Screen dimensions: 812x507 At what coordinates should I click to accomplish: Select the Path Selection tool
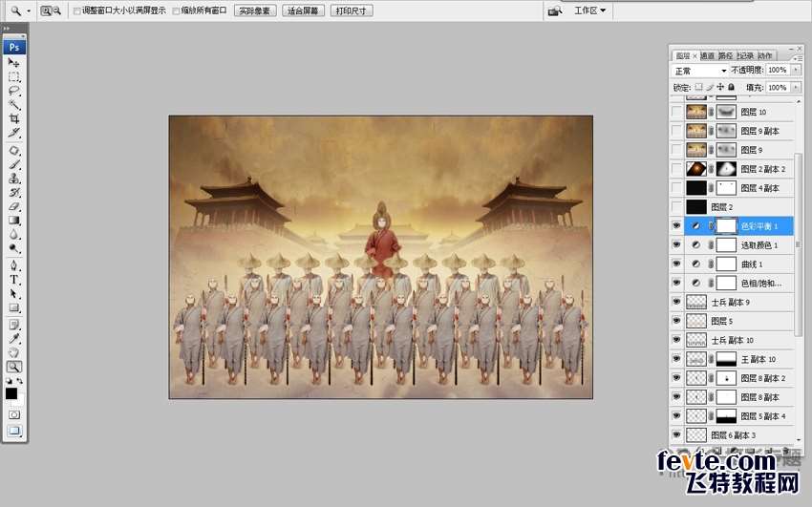pos(14,294)
